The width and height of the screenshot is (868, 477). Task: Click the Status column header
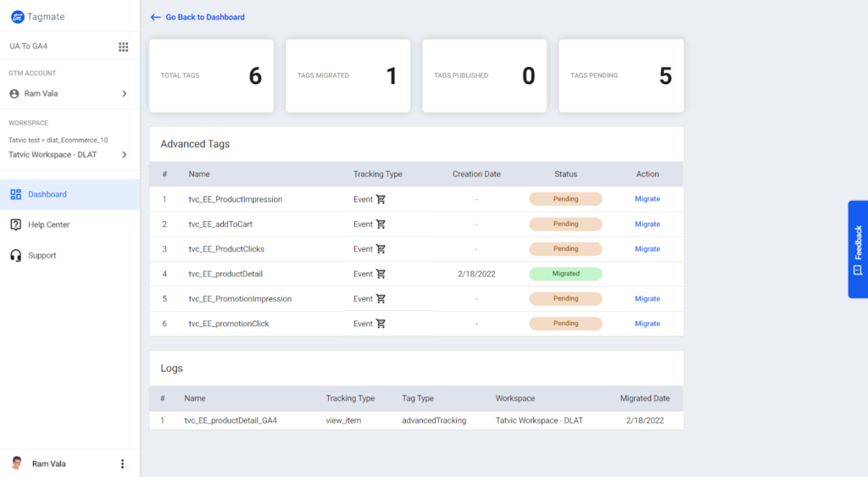coord(565,175)
